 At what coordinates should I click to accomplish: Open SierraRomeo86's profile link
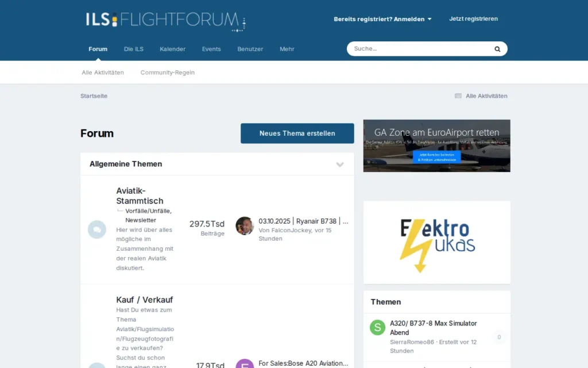coord(412,342)
